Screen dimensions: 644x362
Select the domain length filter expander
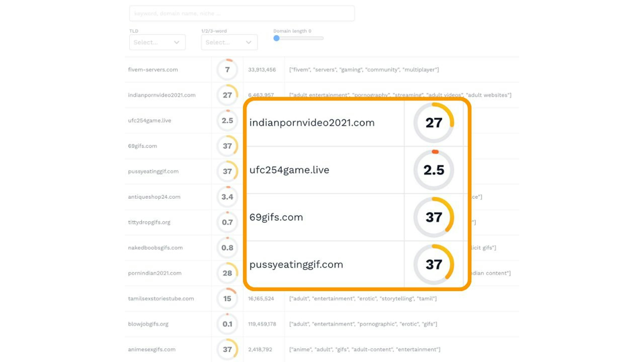point(276,38)
